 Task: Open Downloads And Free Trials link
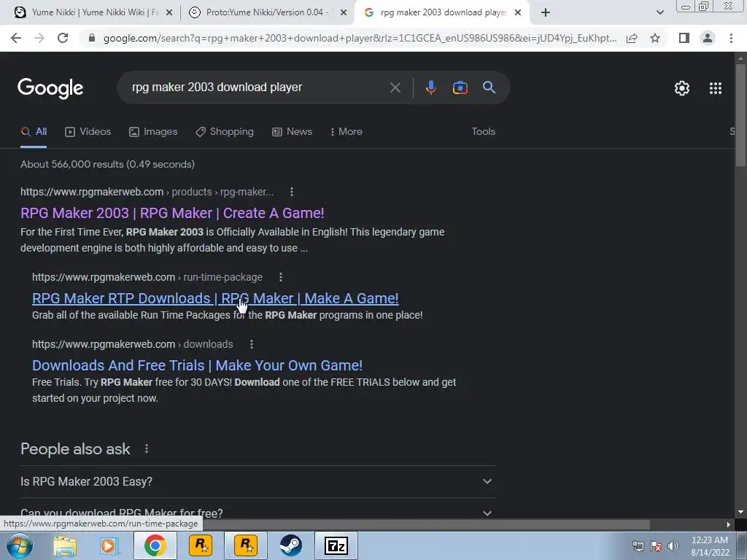197,365
